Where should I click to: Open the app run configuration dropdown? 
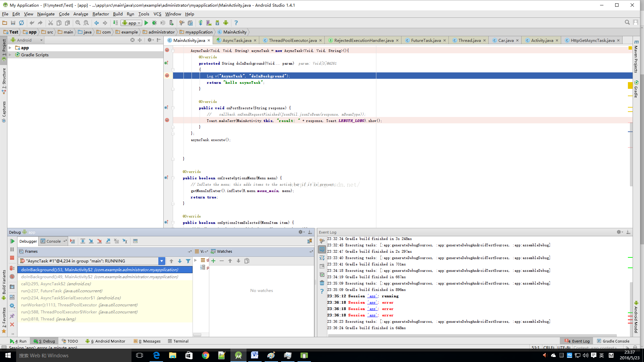click(132, 23)
